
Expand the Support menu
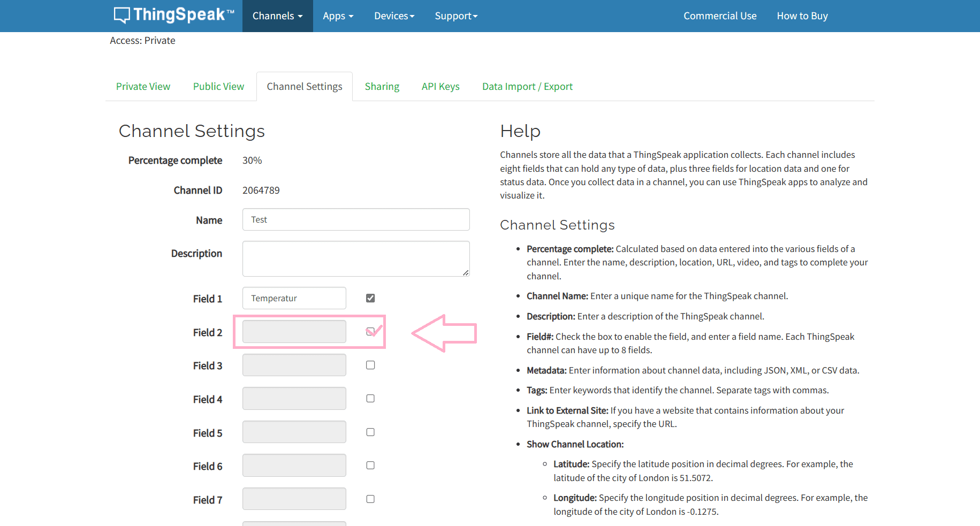pos(455,16)
